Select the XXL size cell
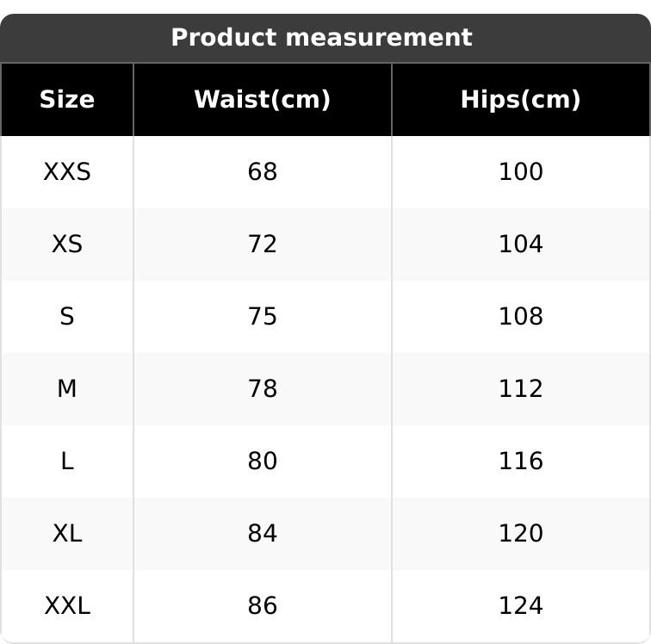The image size is (651, 644). 67,606
